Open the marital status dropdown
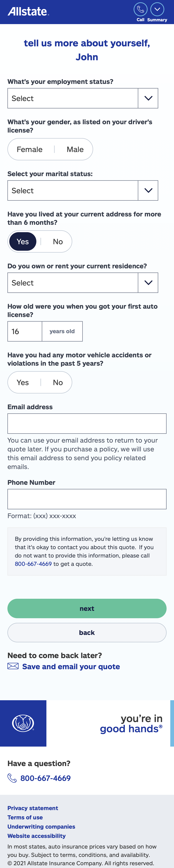Image resolution: width=174 pixels, height=868 pixels. point(83,190)
